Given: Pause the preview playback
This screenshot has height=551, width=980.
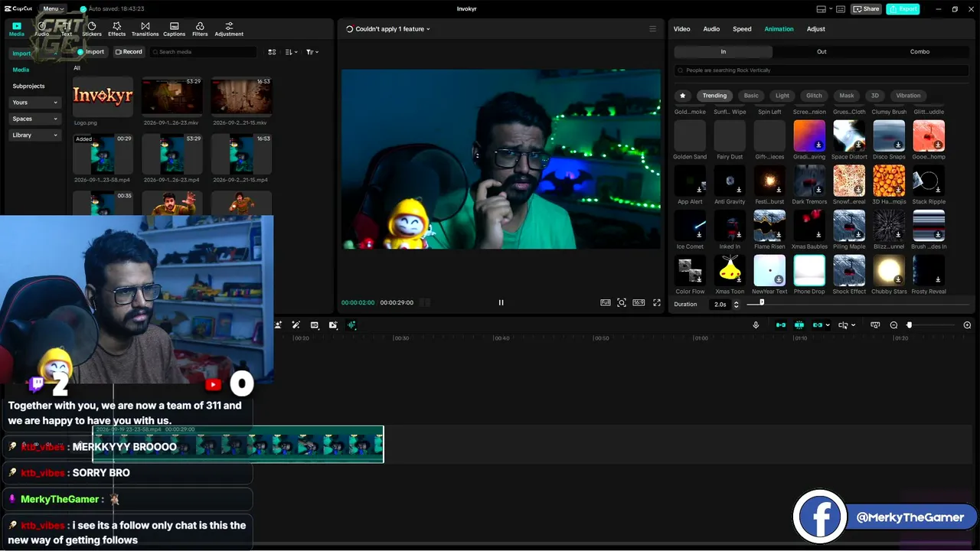Looking at the screenshot, I should pos(501,302).
